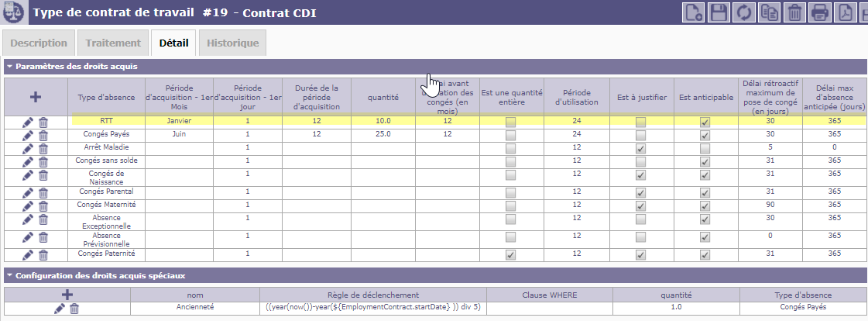
Task: Click the 'Est anticipable' column header
Action: [x=706, y=97]
